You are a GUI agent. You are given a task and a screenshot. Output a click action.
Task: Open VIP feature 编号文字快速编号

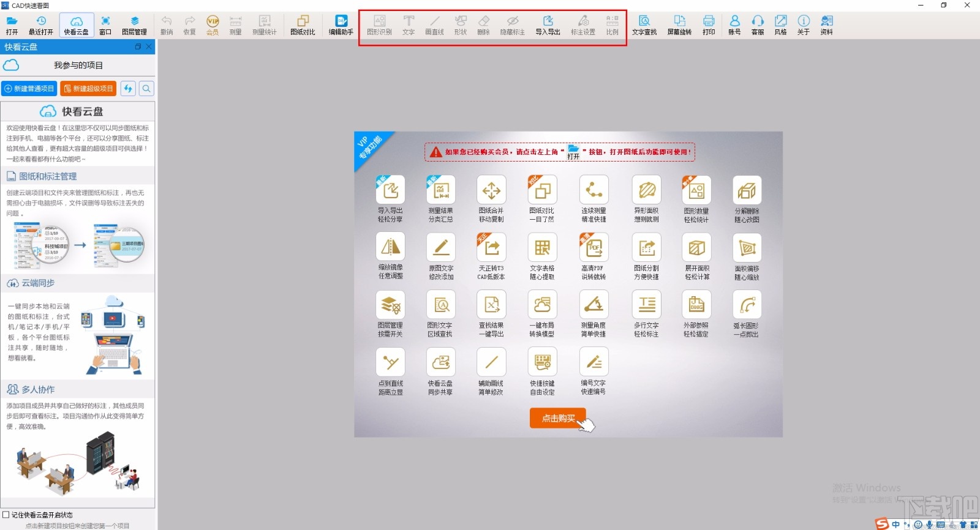tap(594, 371)
